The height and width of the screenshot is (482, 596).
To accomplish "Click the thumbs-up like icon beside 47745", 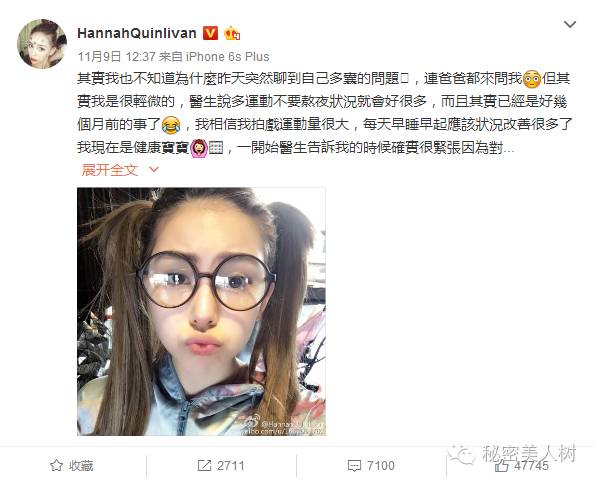I will point(501,466).
